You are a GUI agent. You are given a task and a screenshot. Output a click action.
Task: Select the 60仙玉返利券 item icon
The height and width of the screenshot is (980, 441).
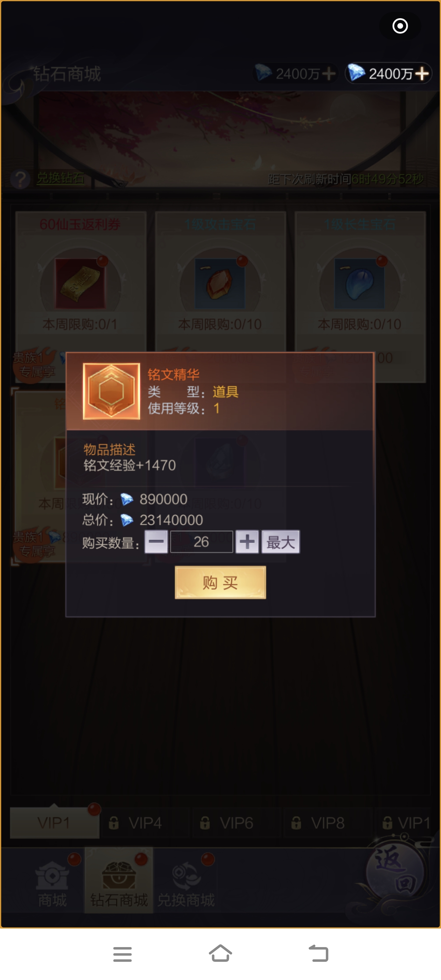(80, 284)
